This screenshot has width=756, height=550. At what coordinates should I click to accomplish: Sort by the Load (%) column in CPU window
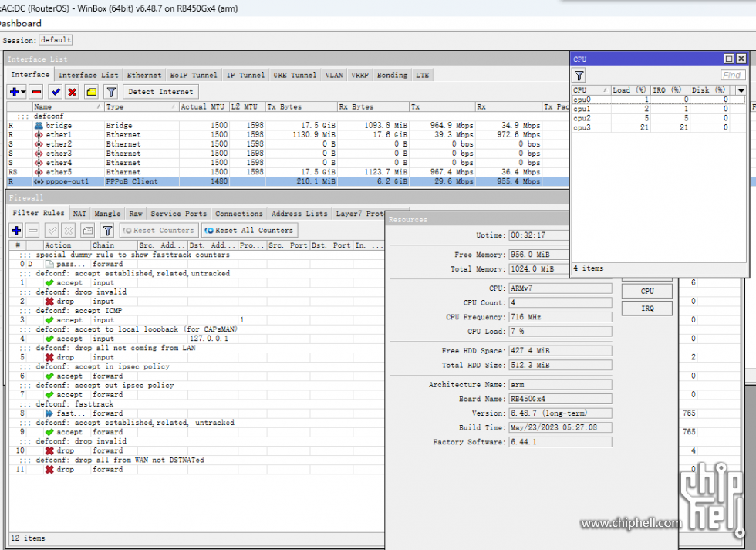click(629, 90)
